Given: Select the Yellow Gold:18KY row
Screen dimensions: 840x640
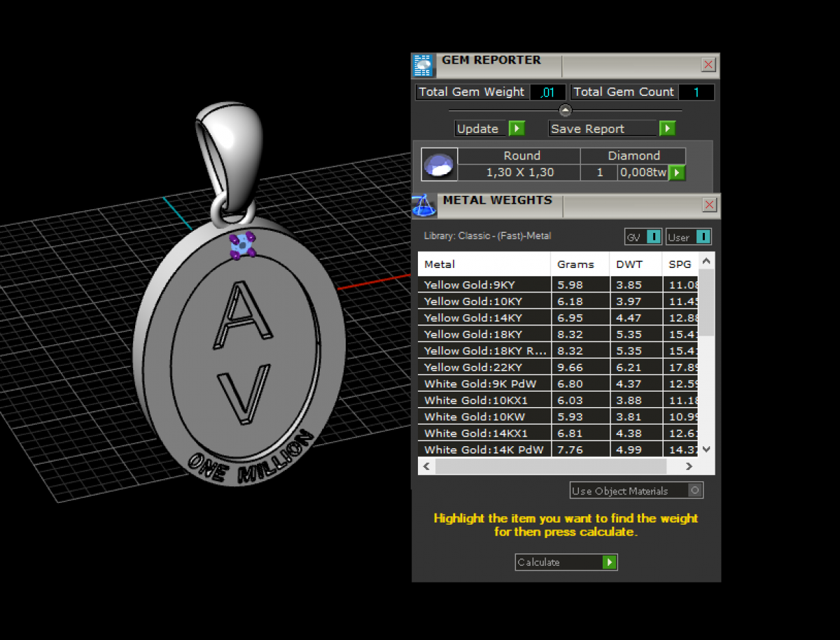Looking at the screenshot, I should [559, 334].
